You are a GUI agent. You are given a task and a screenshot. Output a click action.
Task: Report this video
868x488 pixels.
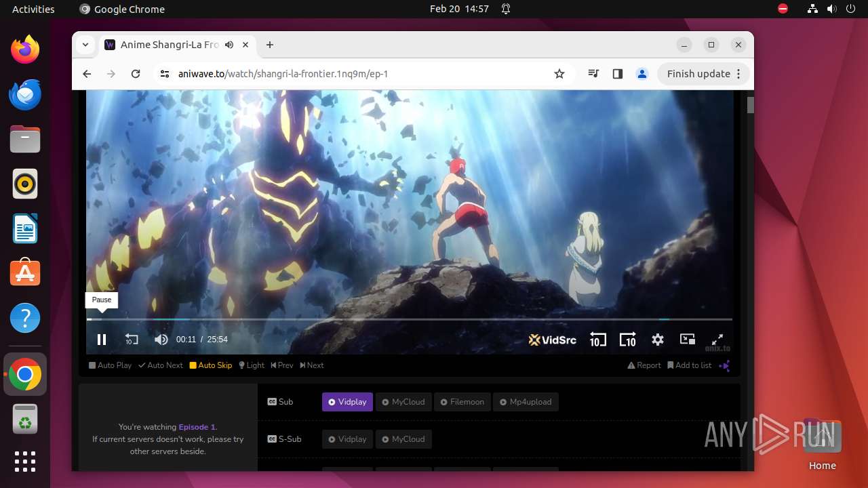(x=644, y=365)
